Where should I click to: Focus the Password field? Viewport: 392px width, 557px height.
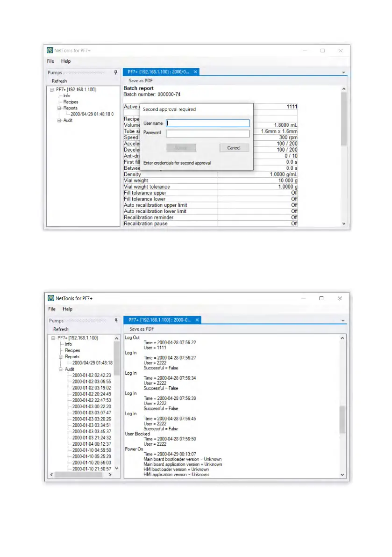208,134
